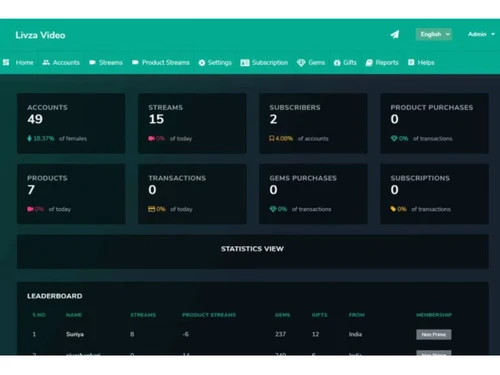
Task: Select the Products count 7
Action: (x=31, y=190)
